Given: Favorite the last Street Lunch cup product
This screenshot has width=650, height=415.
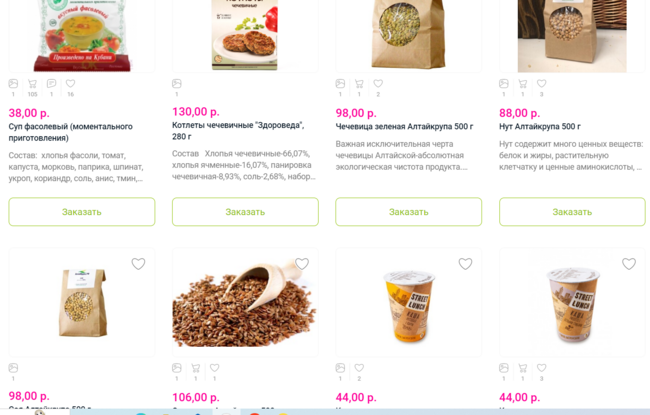Looking at the screenshot, I should pyautogui.click(x=629, y=264).
